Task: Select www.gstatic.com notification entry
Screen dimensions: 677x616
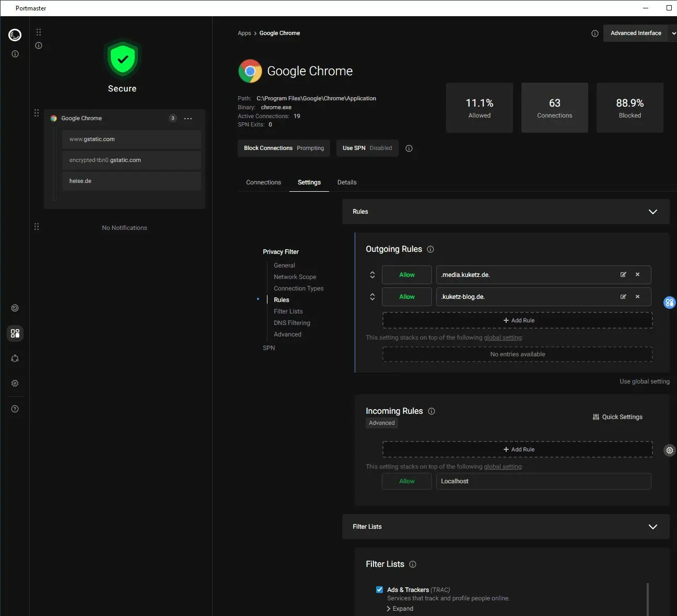Action: [132, 140]
